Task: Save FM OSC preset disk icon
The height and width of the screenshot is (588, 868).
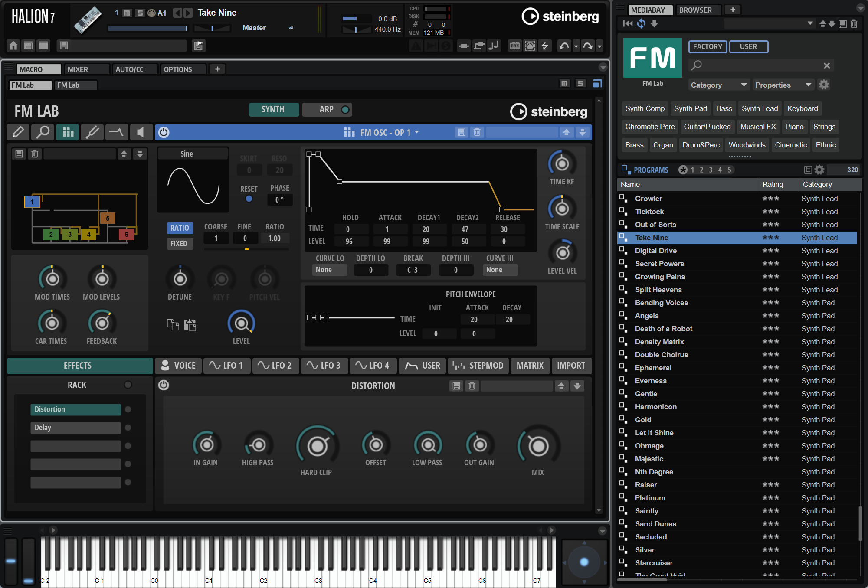Action: coord(462,132)
